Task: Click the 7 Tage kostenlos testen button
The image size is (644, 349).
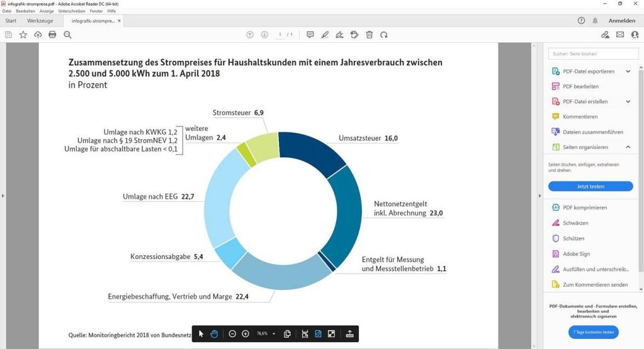Action: pos(594,332)
